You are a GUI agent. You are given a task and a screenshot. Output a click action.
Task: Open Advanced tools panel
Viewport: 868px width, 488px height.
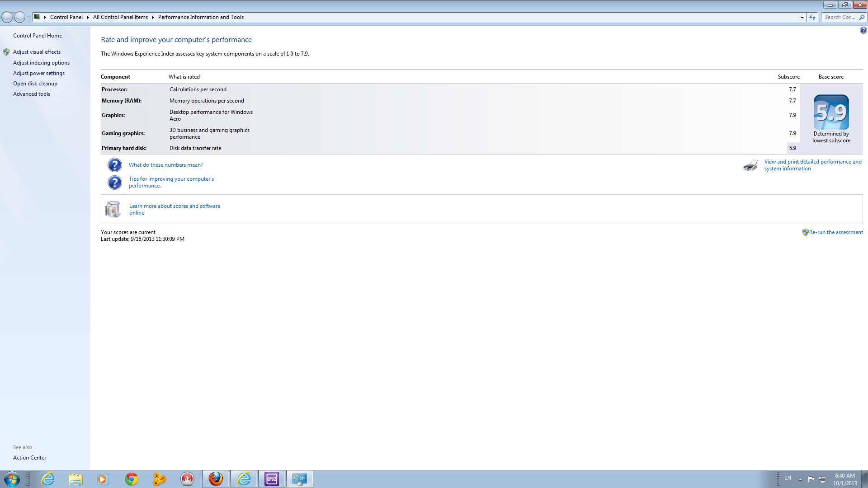click(32, 94)
